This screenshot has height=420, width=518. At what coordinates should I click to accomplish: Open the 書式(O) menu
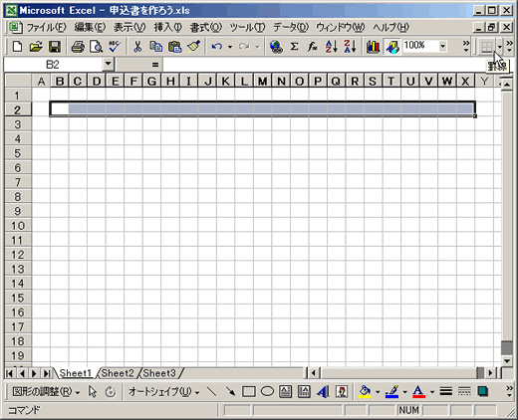(x=205, y=27)
